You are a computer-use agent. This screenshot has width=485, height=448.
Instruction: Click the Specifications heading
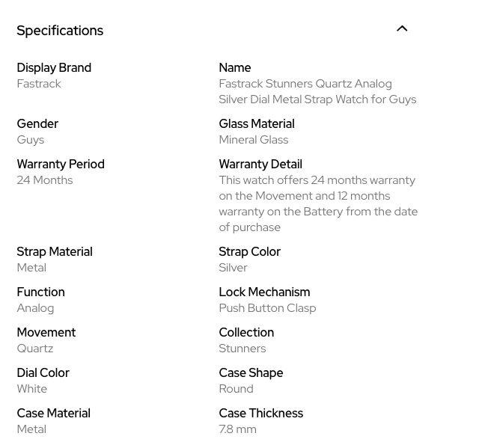[60, 31]
